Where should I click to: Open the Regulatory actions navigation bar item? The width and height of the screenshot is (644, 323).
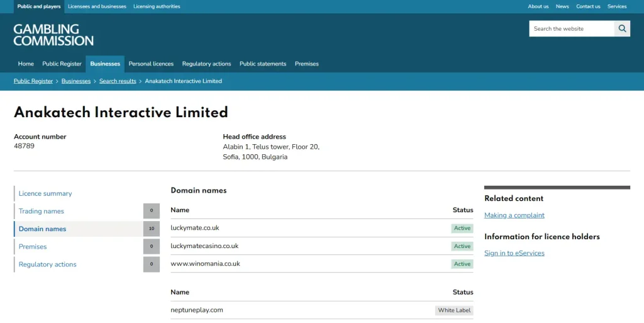pos(206,64)
